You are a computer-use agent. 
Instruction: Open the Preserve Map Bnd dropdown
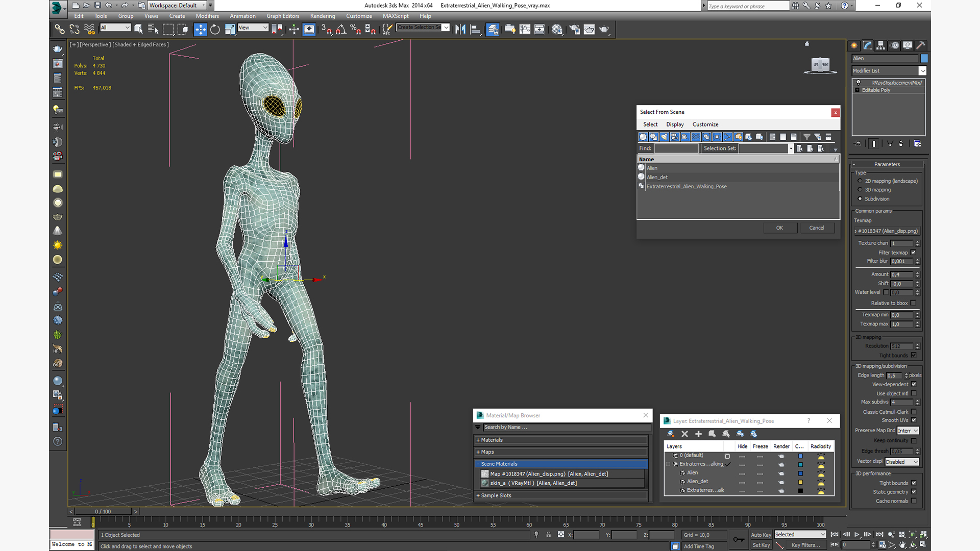pos(908,431)
